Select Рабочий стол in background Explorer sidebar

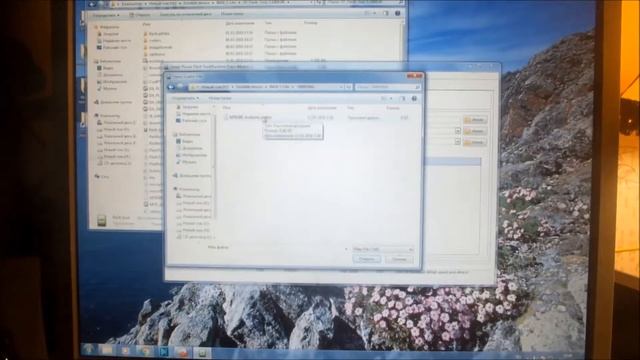point(112,47)
